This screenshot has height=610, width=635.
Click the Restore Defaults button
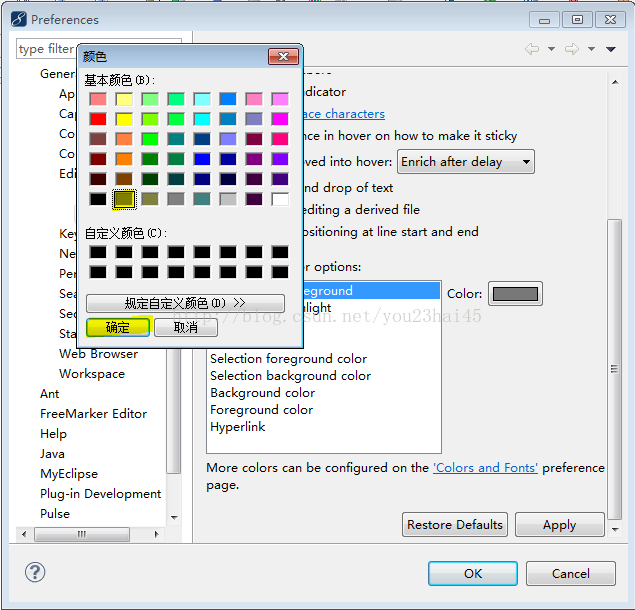pos(455,525)
